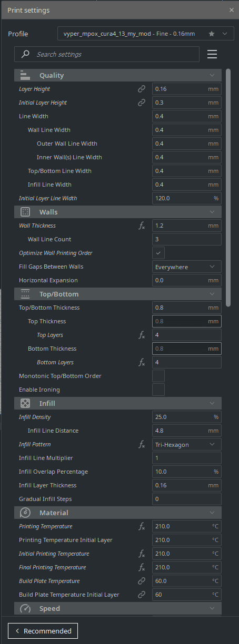Open the Fill Gaps Between Walls dropdown

pos(187,267)
